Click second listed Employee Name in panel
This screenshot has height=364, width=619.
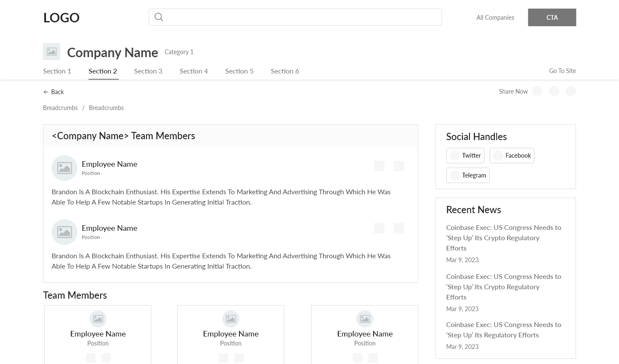(x=110, y=228)
